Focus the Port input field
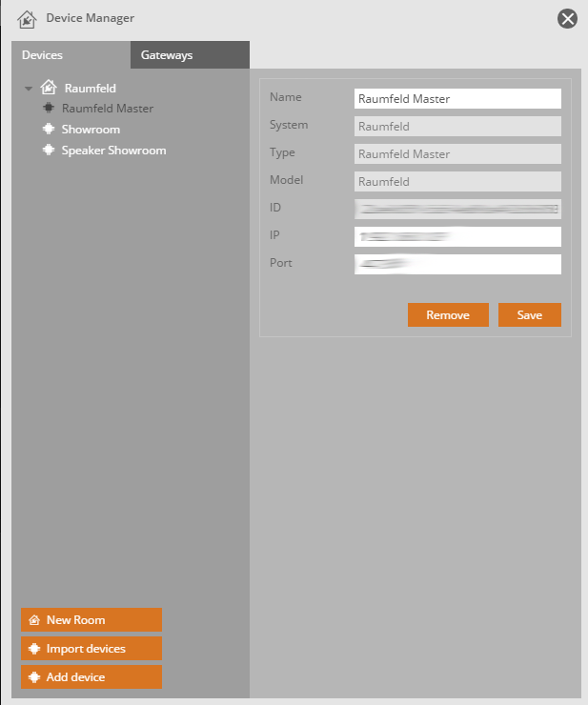 pyautogui.click(x=456, y=263)
